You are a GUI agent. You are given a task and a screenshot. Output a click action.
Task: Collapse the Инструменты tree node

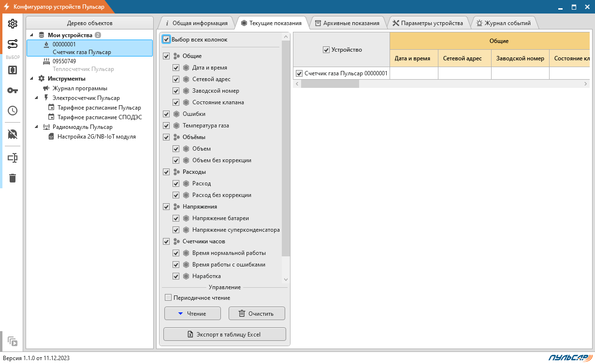(x=32, y=79)
